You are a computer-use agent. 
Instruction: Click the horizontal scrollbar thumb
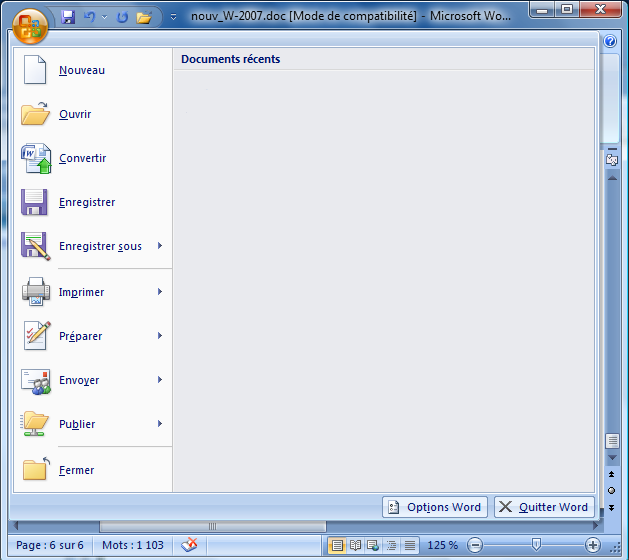213,526
